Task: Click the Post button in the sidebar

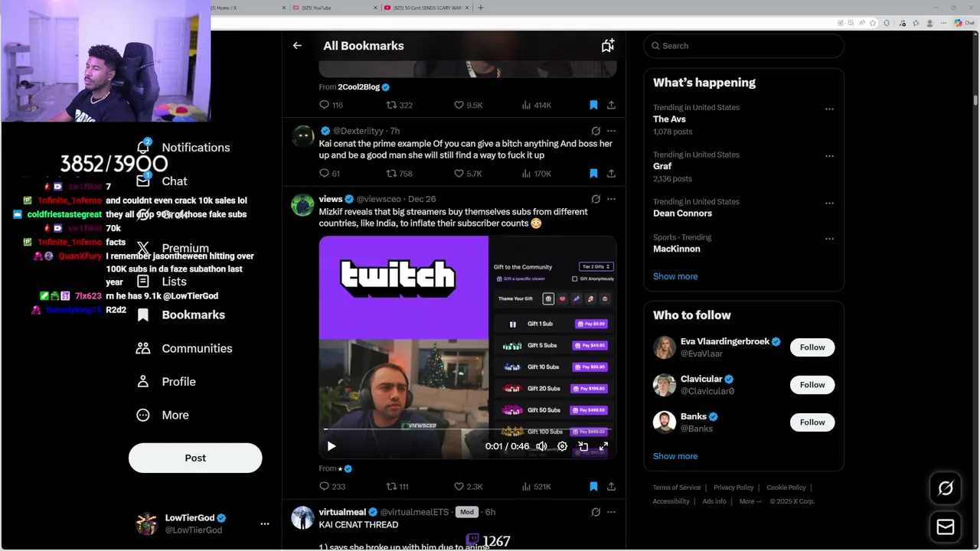Action: (x=195, y=458)
